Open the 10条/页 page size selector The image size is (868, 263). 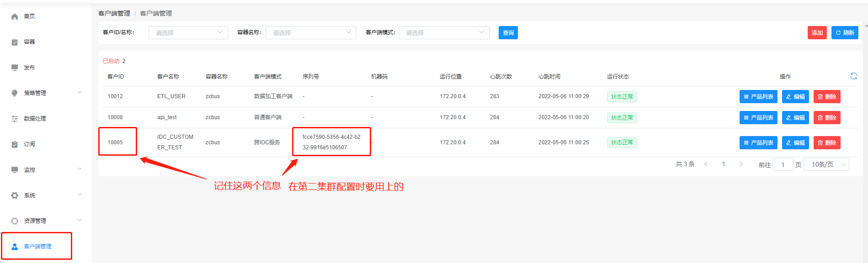point(830,165)
